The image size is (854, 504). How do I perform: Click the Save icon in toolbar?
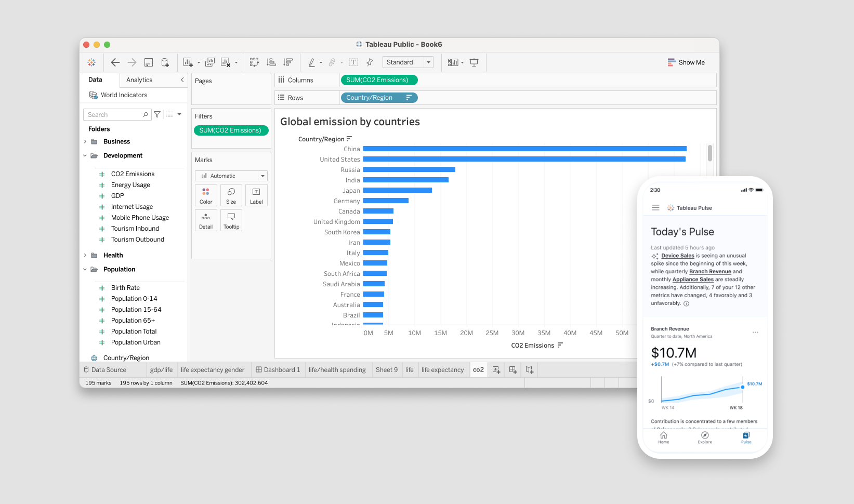pos(149,62)
